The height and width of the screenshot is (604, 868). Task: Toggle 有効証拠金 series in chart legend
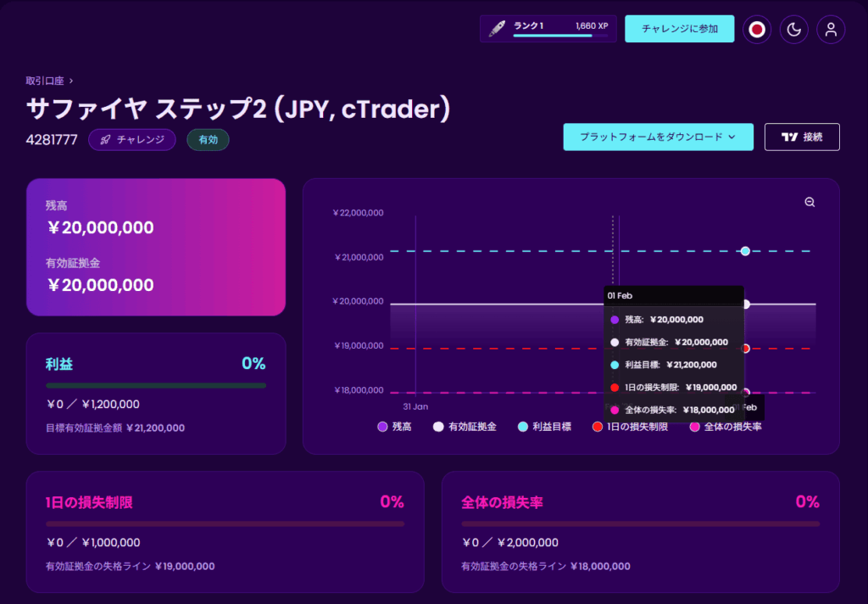[x=465, y=427]
